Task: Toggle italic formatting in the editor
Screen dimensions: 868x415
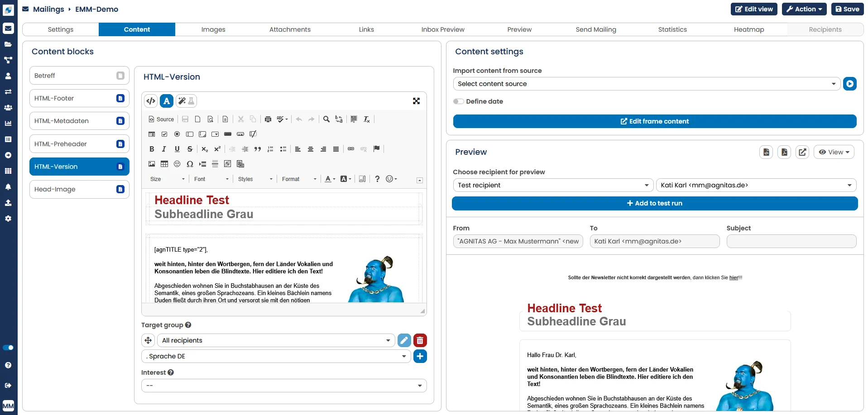Action: (x=164, y=149)
